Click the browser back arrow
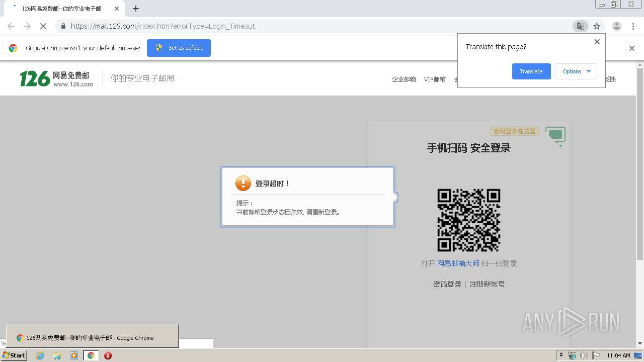The image size is (644, 362). pyautogui.click(x=11, y=26)
